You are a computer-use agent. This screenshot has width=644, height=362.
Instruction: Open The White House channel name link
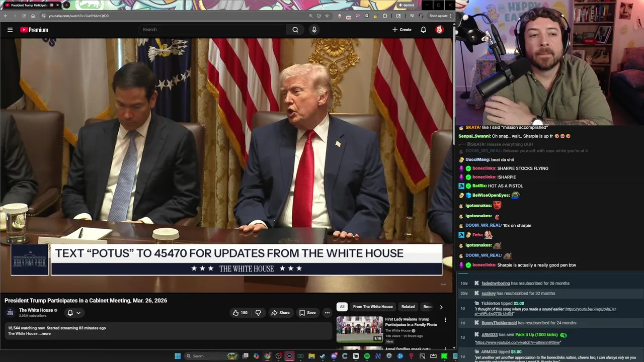(x=36, y=310)
